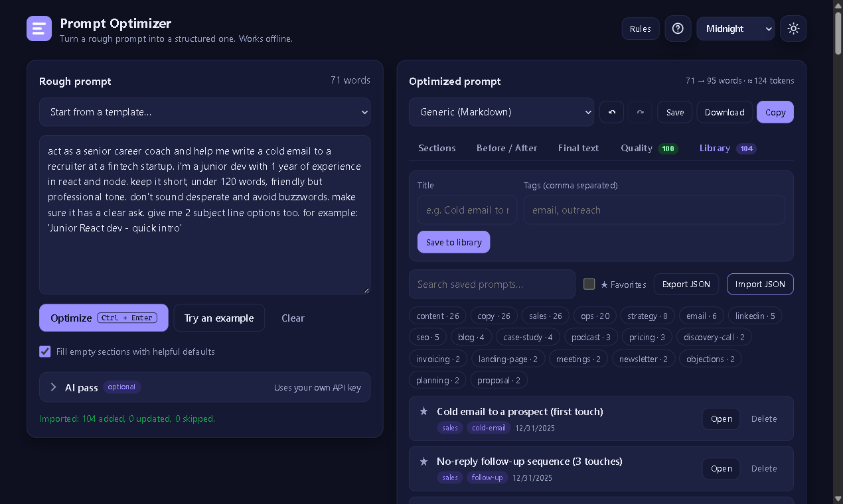Viewport: 843px width, 504px height.
Task: Switch to the Before / After tab
Action: tap(506, 148)
